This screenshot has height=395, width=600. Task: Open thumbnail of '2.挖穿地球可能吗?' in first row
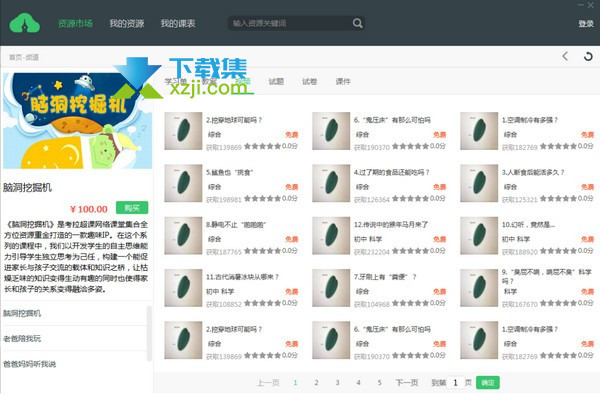(x=183, y=131)
